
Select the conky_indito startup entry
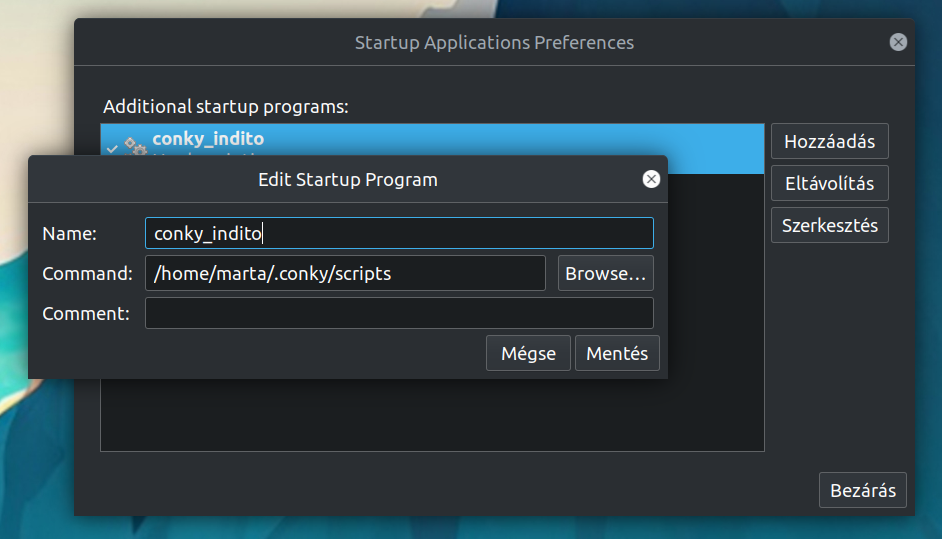432,139
